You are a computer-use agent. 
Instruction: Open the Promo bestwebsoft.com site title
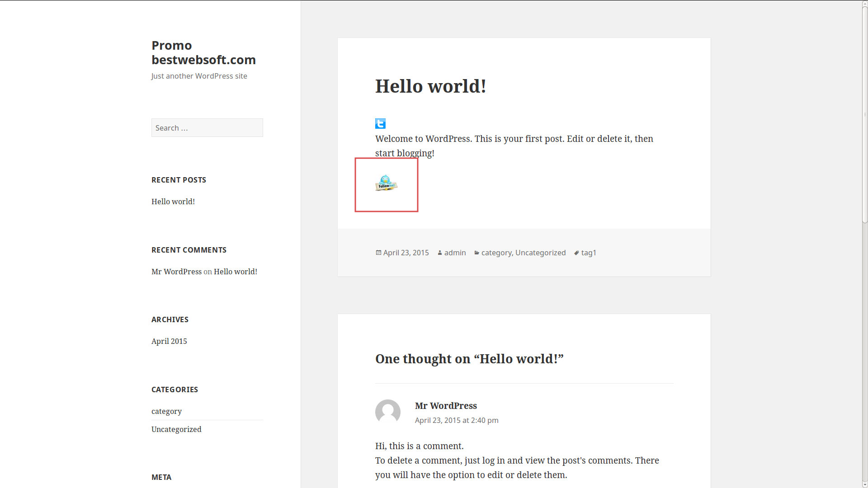click(203, 52)
